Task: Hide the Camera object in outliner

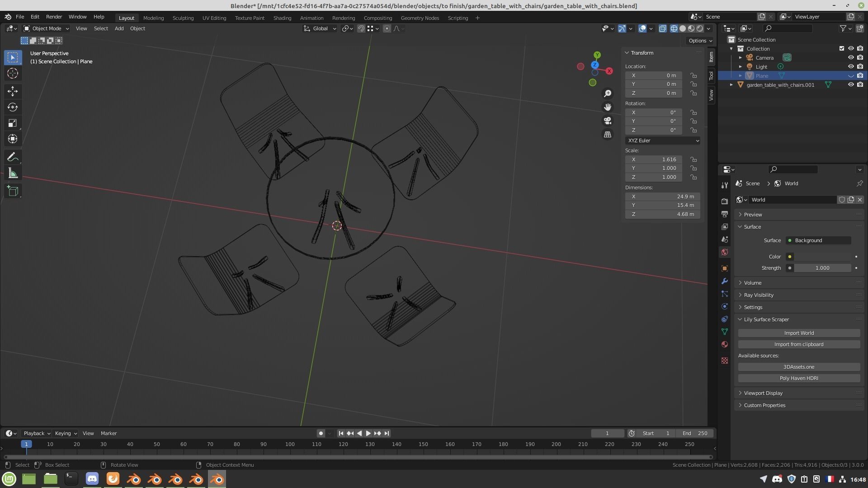Action: pyautogui.click(x=850, y=58)
